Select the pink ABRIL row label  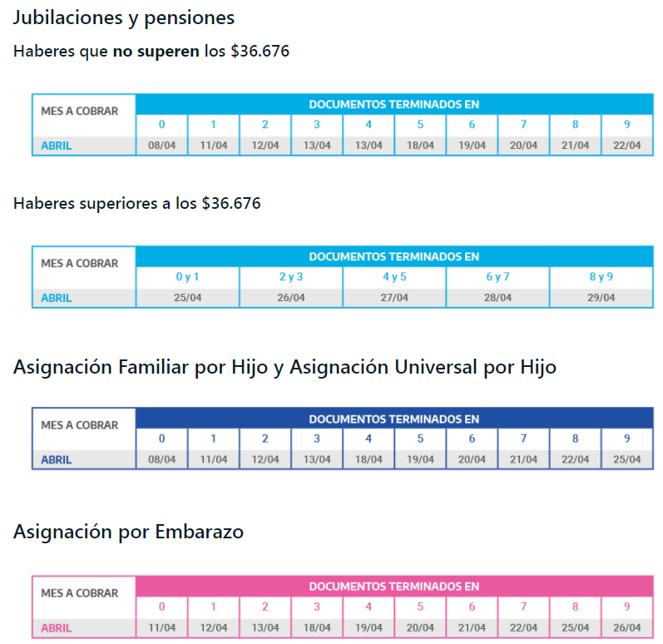coord(57,628)
